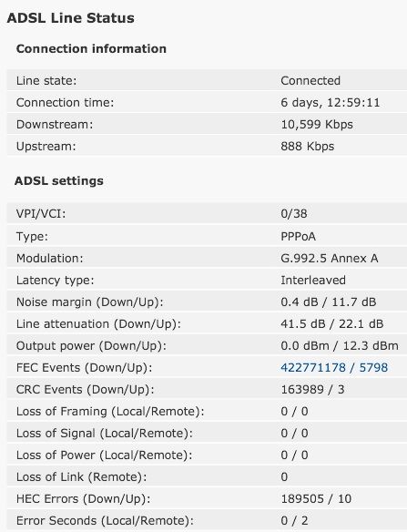Click the Error Seconds row label

click(105, 520)
